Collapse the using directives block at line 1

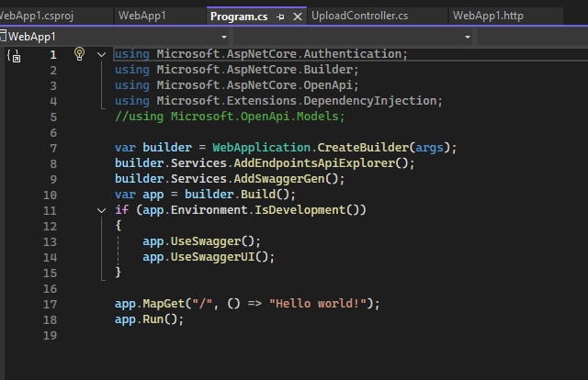tap(101, 55)
